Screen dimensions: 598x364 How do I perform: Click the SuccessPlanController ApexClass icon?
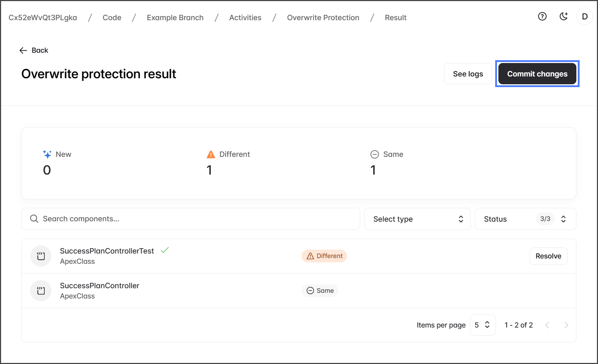[41, 291]
